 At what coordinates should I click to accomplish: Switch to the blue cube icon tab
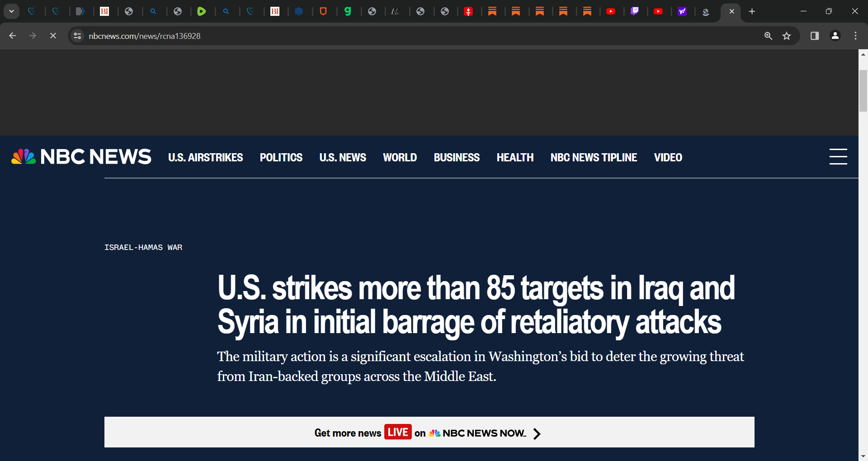299,11
